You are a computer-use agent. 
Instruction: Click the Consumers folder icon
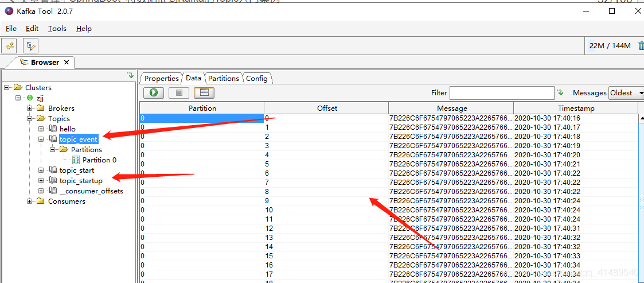pos(41,201)
